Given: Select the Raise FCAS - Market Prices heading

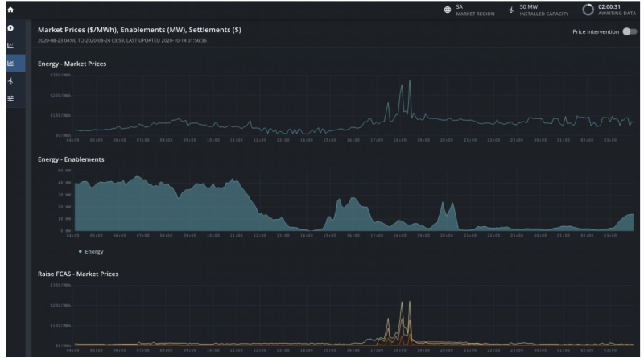Looking at the screenshot, I should click(x=79, y=274).
